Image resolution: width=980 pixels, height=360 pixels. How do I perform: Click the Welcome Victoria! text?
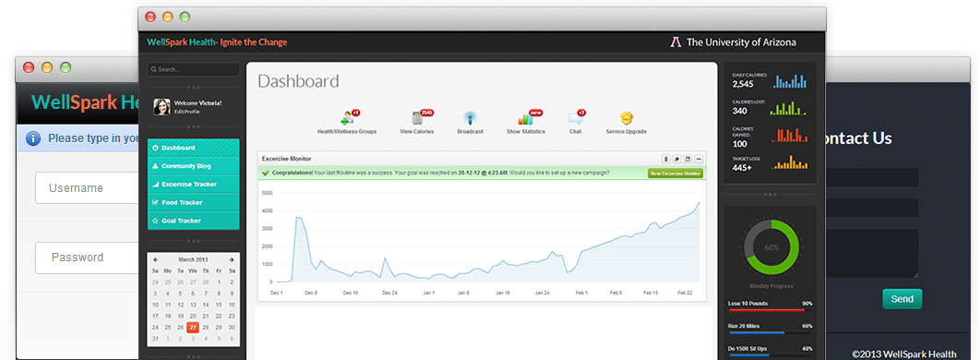point(197,102)
